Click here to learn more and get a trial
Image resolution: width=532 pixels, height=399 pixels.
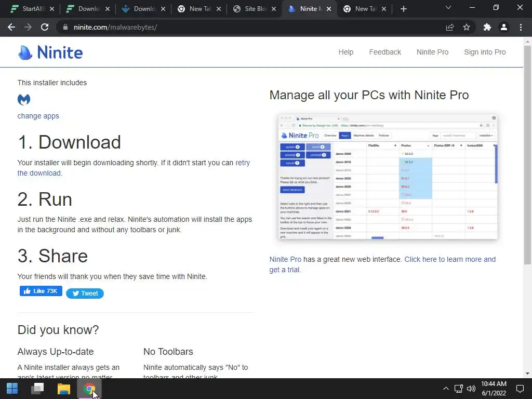450,259
